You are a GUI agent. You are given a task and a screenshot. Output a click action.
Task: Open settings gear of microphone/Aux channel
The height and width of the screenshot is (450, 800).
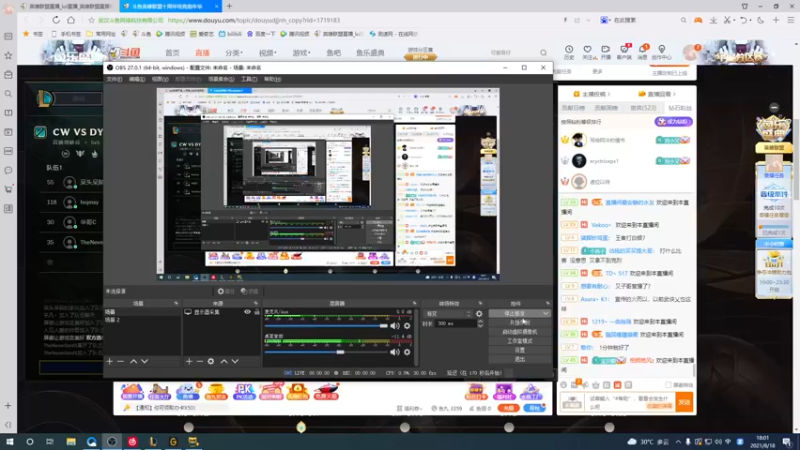click(x=407, y=326)
